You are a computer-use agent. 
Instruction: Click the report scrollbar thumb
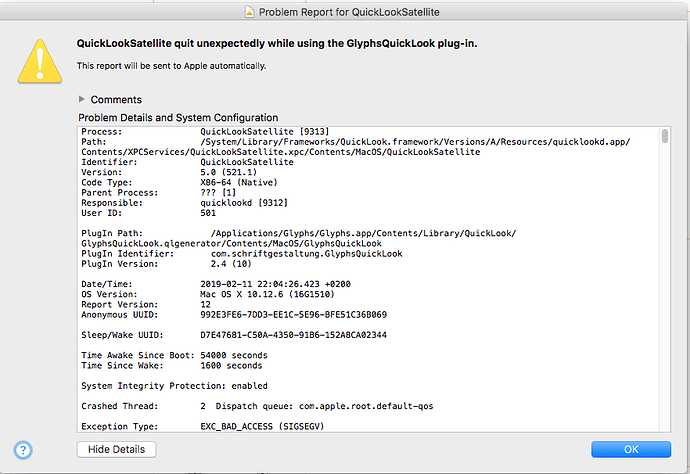tap(665, 136)
